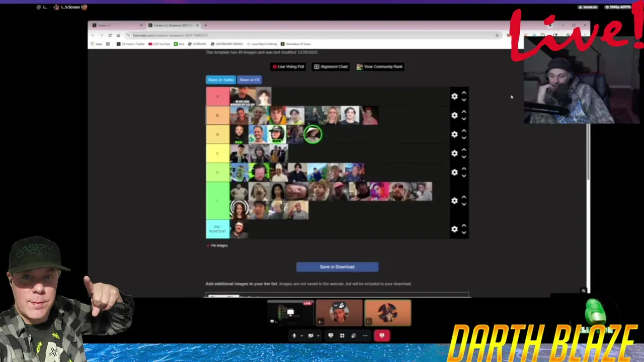The width and height of the screenshot is (644, 362).
Task: Click the magnifier icon at page corner
Action: 583,291
